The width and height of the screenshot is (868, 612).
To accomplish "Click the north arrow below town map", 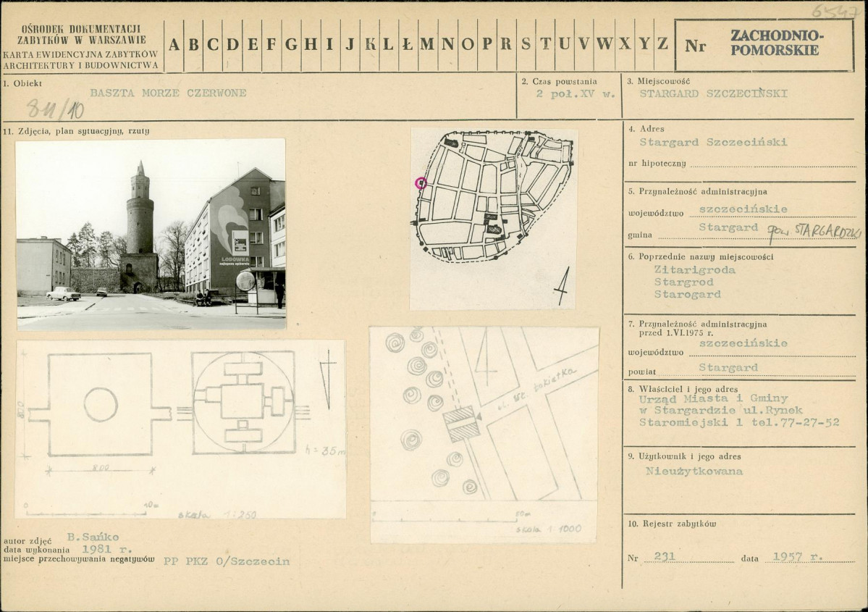I will (x=560, y=288).
